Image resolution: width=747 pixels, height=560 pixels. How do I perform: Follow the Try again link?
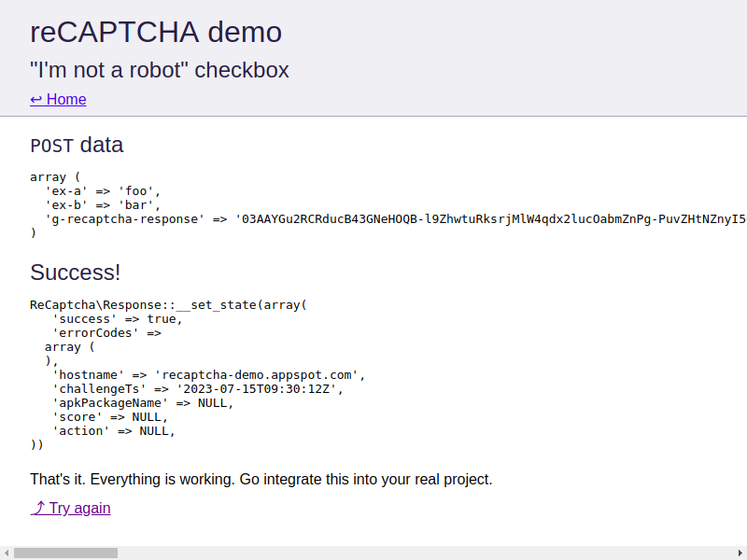(x=71, y=508)
